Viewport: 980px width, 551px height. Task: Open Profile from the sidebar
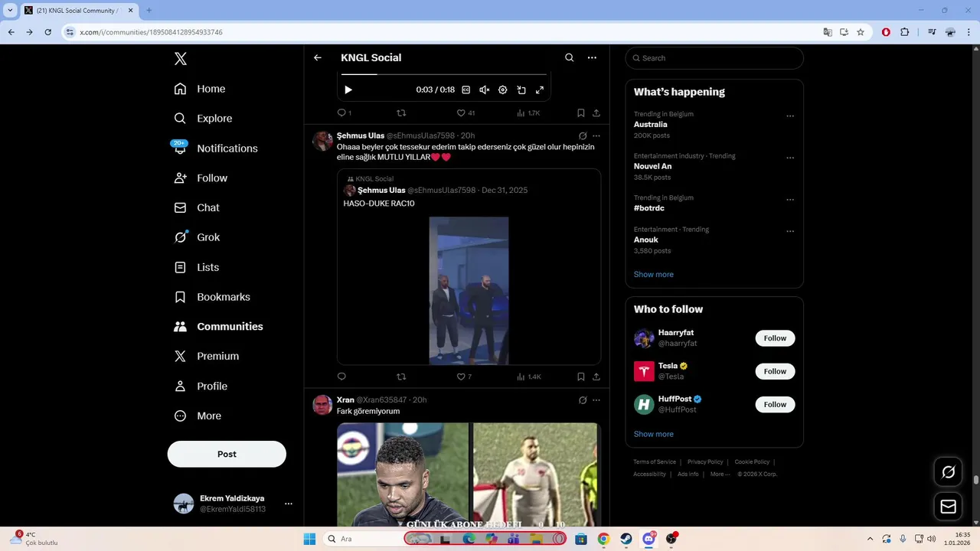(201, 386)
